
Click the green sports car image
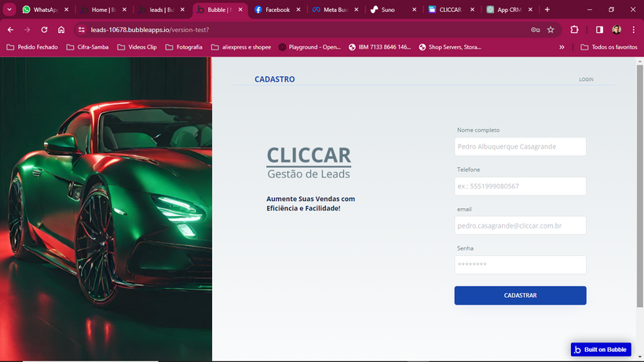106,209
